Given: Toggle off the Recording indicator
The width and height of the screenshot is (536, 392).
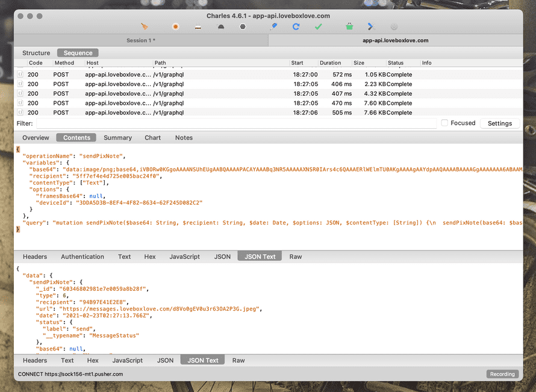Looking at the screenshot, I should (x=502, y=374).
